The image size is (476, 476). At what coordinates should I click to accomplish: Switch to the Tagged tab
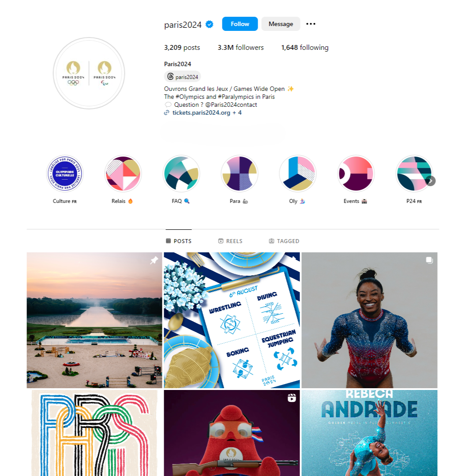click(284, 241)
